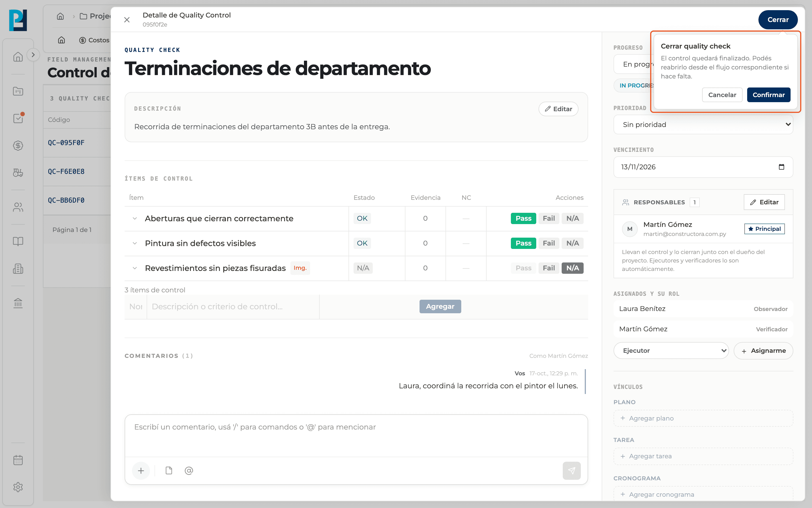Click the send comment paper plane icon
Screen dimensions: 812x508
click(x=572, y=471)
